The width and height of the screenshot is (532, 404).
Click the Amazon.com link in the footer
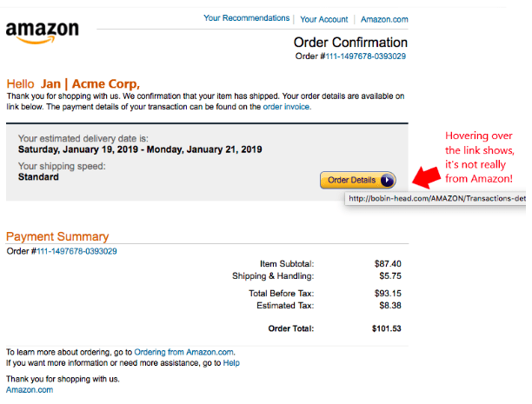pos(30,390)
